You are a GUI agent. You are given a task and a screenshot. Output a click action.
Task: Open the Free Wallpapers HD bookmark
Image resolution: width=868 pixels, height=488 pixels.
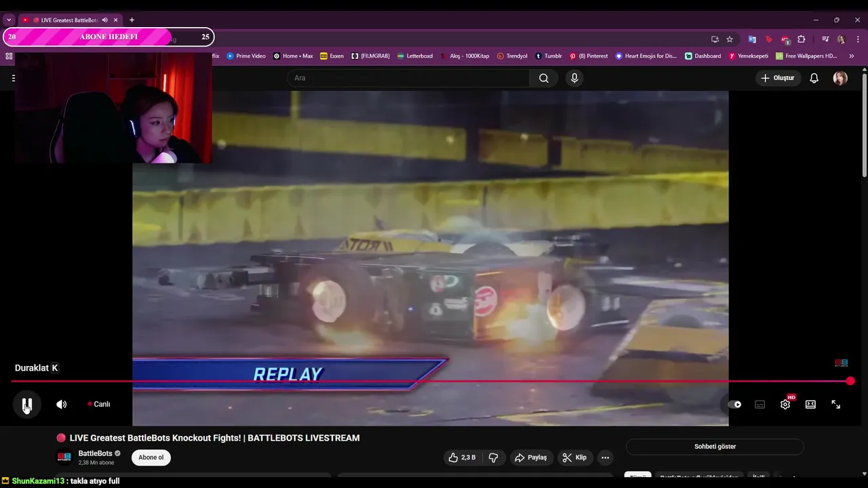coord(807,56)
